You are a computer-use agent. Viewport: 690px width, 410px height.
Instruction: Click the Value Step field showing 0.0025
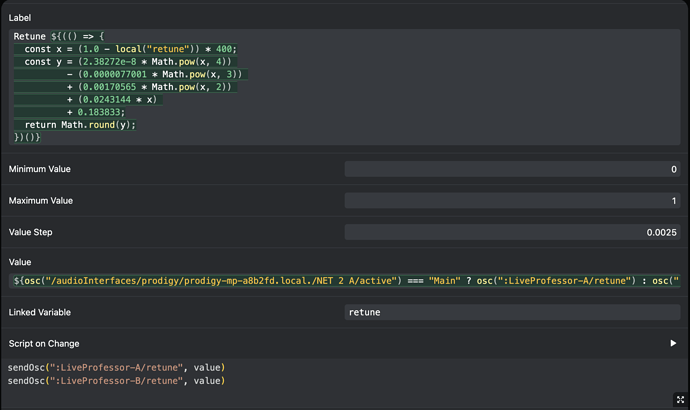[512, 232]
